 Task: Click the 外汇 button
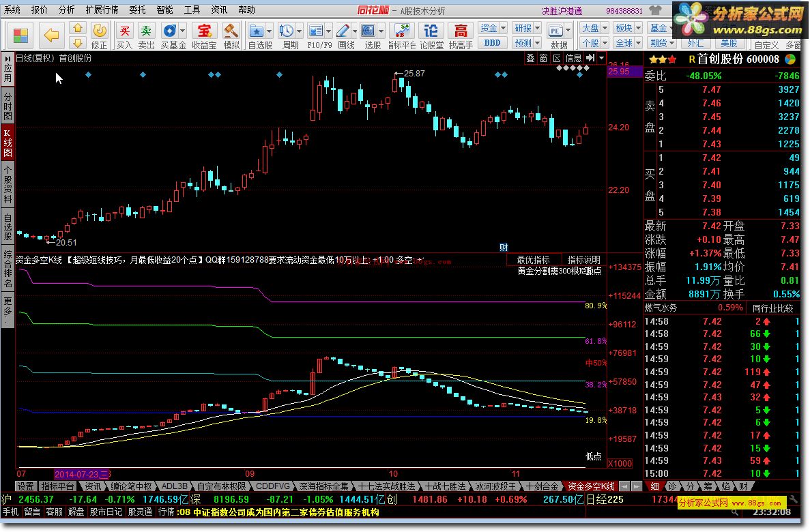pyautogui.click(x=695, y=44)
